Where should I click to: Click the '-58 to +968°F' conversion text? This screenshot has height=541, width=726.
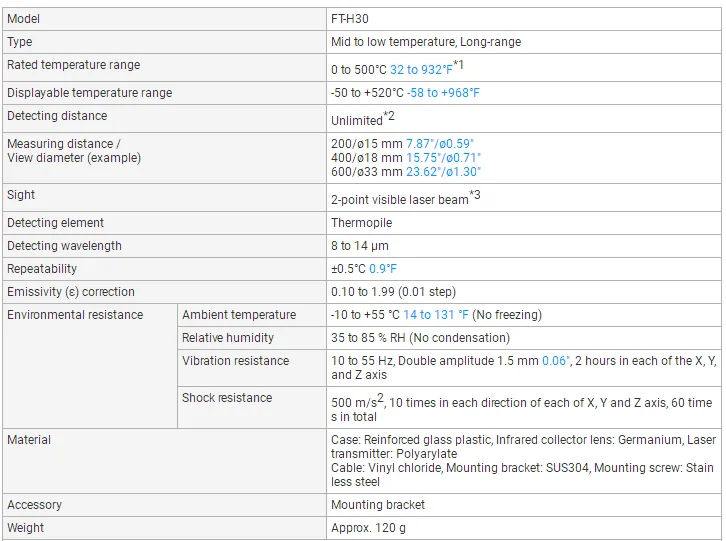443,93
